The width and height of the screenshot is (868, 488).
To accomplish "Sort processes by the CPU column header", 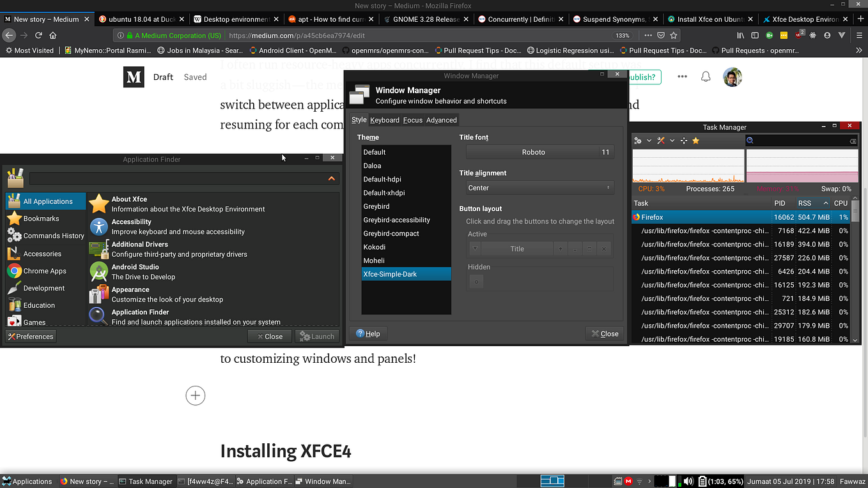I will 841,203.
